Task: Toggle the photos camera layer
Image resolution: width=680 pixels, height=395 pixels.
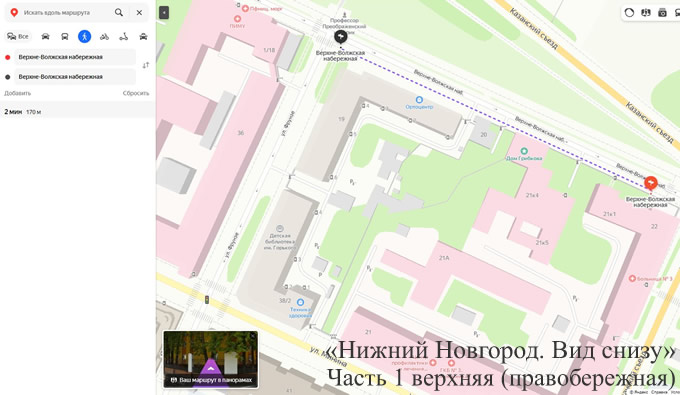Action: click(x=662, y=13)
